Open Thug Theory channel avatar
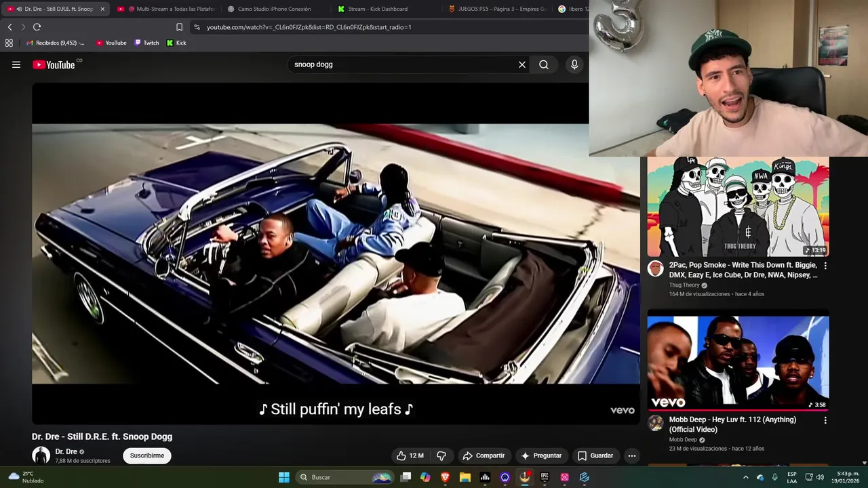This screenshot has height=488, width=868. [x=655, y=269]
